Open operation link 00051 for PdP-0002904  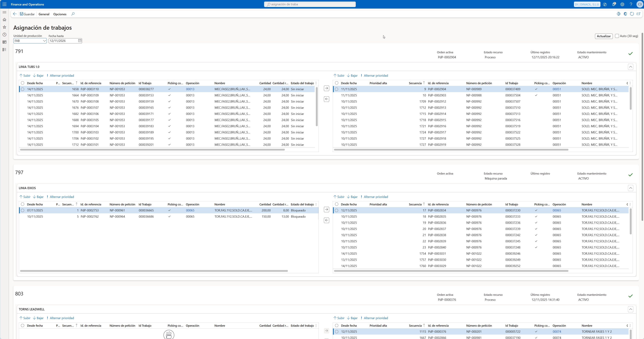tap(557, 89)
